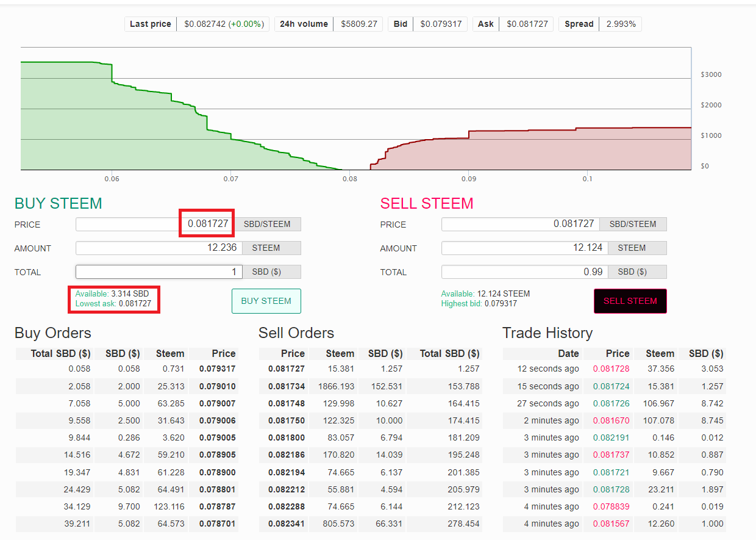This screenshot has width=756, height=540.
Task: Select sell order at price 0.081748
Action: click(370, 403)
